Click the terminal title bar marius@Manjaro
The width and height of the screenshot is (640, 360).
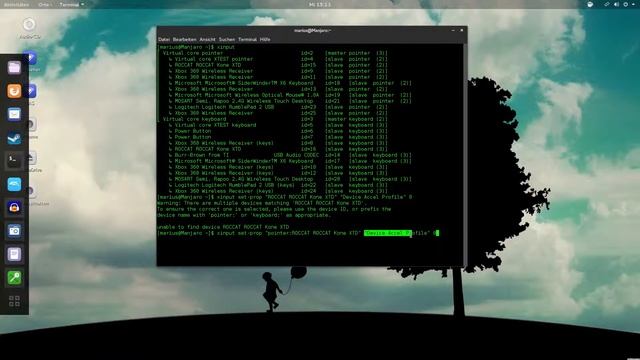click(312, 31)
